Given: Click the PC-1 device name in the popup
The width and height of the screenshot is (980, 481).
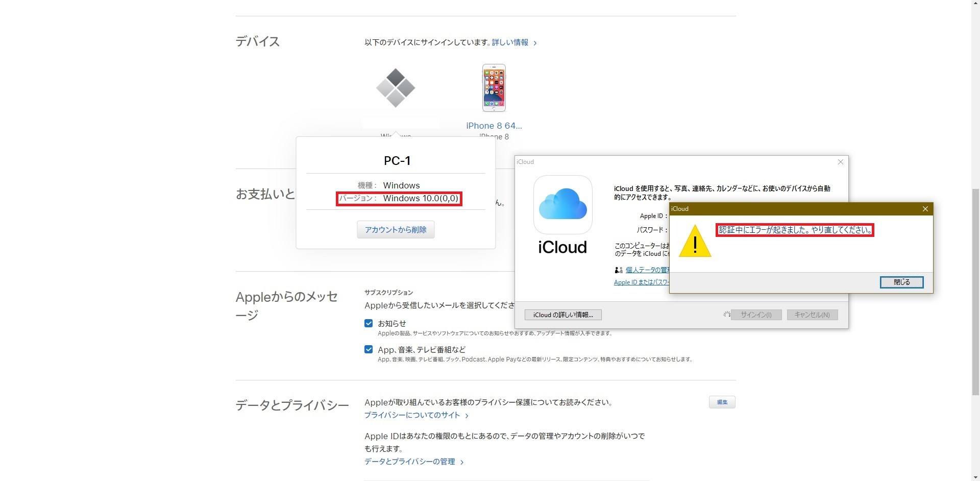Looking at the screenshot, I should (397, 161).
